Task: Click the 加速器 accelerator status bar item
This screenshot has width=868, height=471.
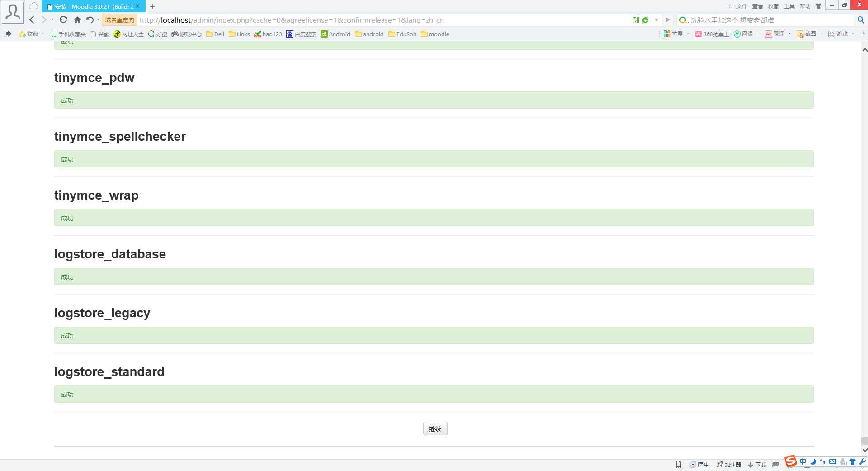Action: [x=729, y=465]
